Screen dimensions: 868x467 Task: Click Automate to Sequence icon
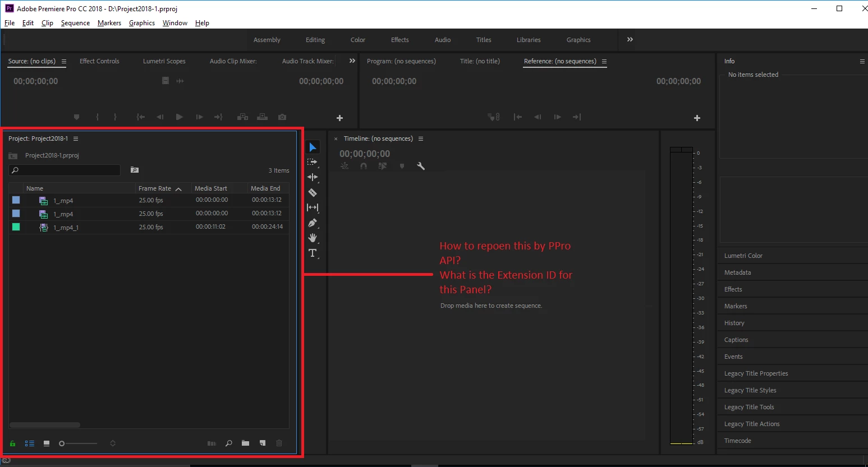click(212, 443)
